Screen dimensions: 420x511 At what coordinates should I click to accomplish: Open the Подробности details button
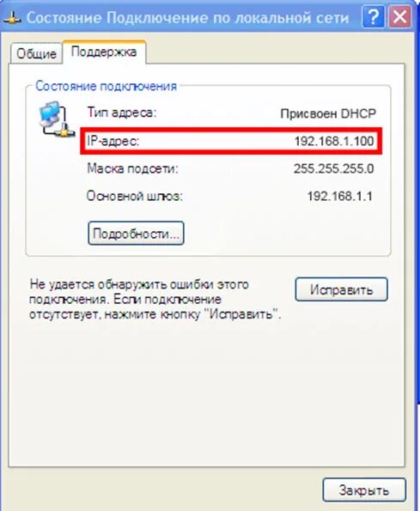[x=136, y=234]
